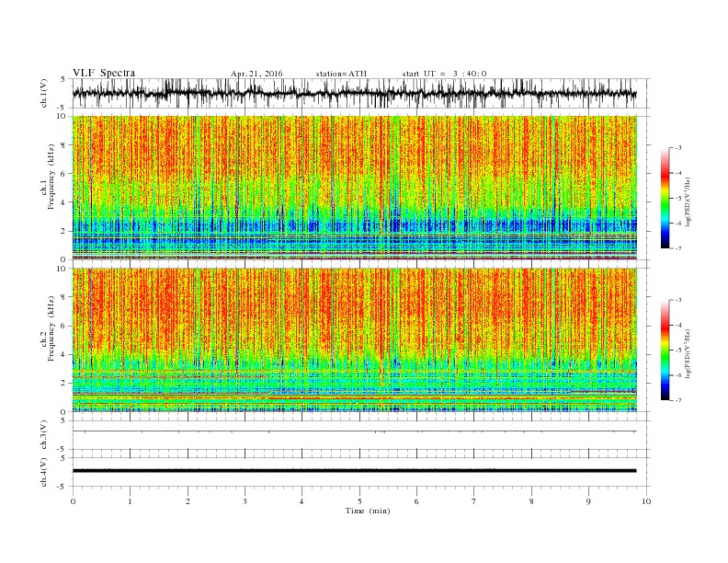Click the "5" voltage tick of ch.3 waveform

click(x=63, y=420)
